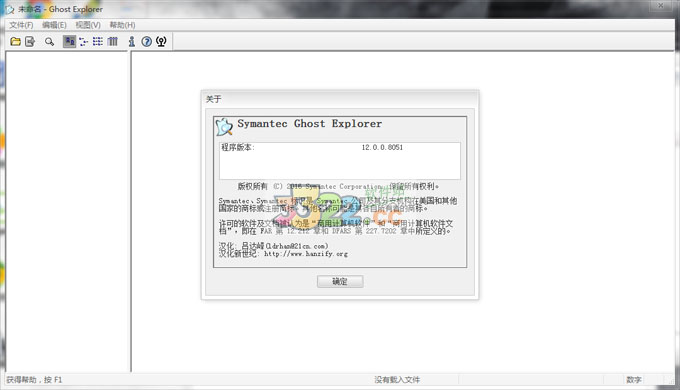Click the Symantec web update icon
680x390 pixels.
pos(161,42)
